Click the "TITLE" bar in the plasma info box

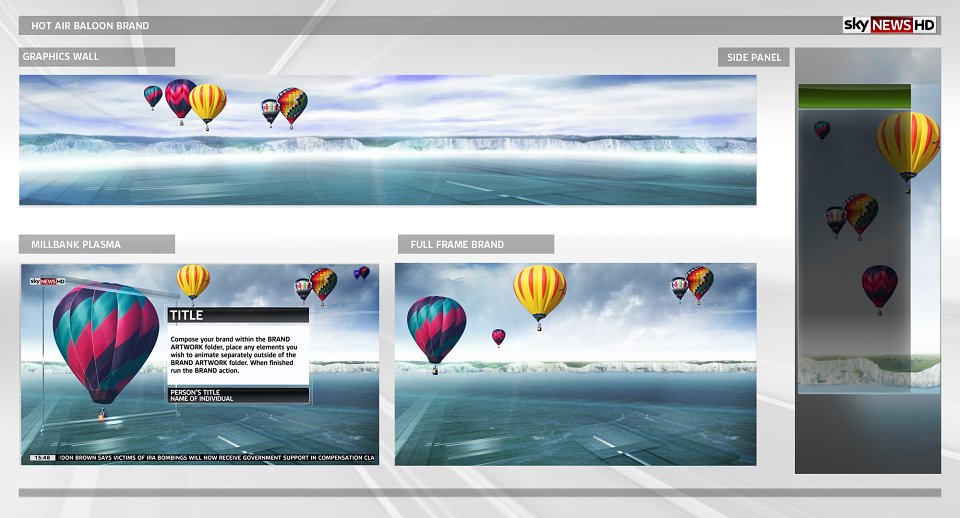pyautogui.click(x=238, y=315)
